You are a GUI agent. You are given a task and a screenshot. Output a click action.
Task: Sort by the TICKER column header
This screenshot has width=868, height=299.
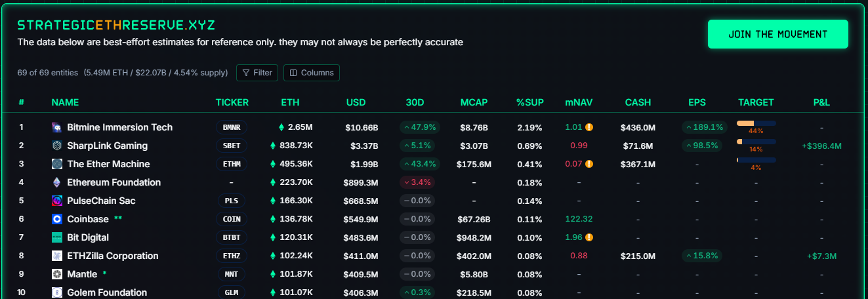click(x=232, y=102)
